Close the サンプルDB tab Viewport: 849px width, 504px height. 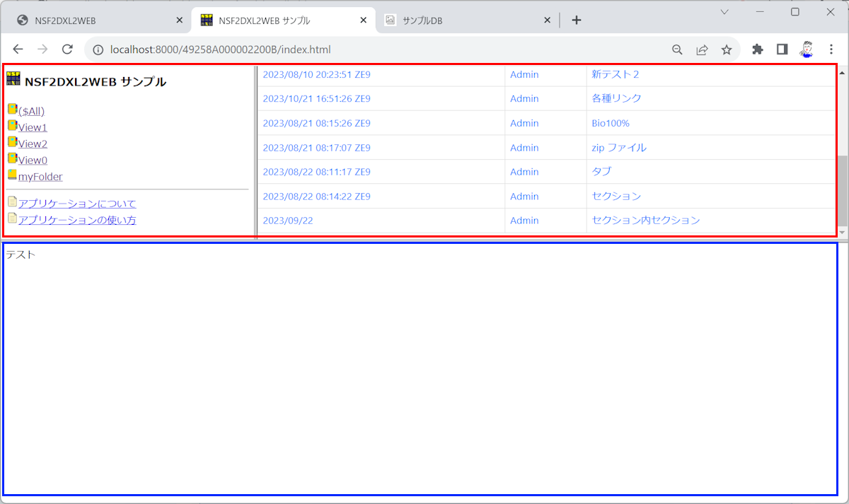[547, 20]
